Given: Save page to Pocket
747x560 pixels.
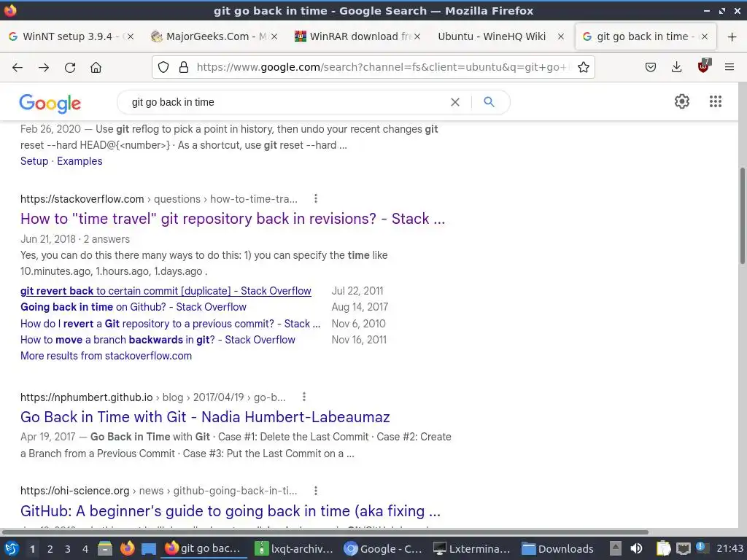Looking at the screenshot, I should [650, 67].
